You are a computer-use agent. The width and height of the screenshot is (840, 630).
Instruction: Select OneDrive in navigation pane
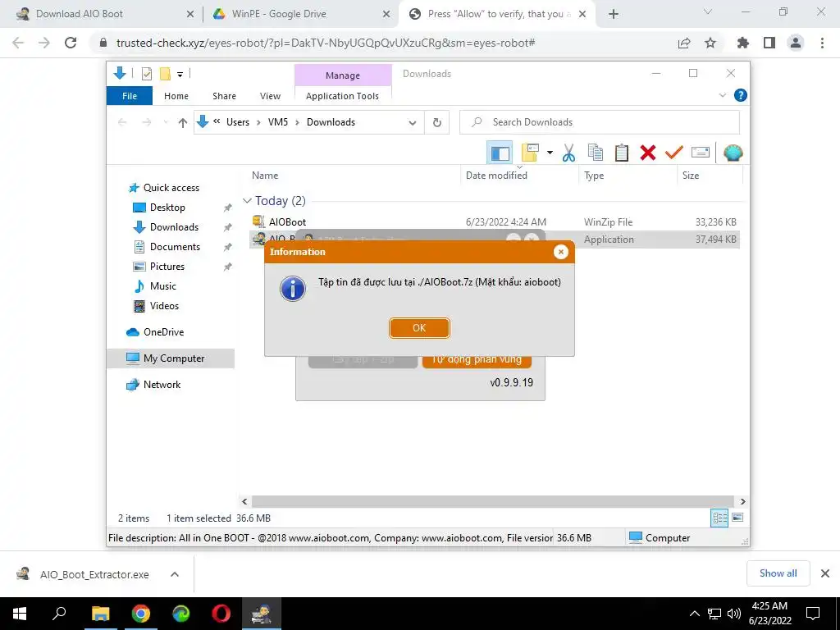pyautogui.click(x=163, y=332)
